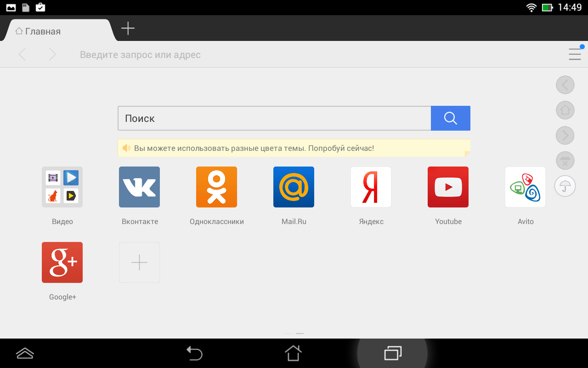Open Youtube from the speed dial grid
588x368 pixels.
448,187
